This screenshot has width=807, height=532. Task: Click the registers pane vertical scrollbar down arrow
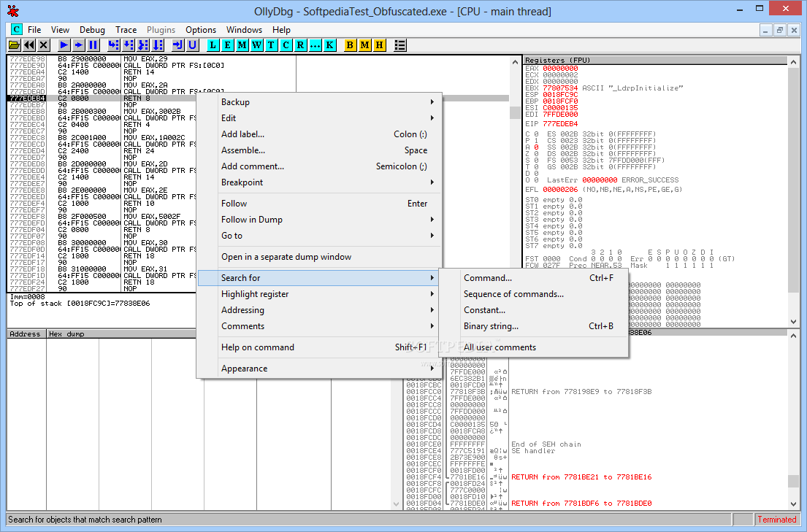793,321
